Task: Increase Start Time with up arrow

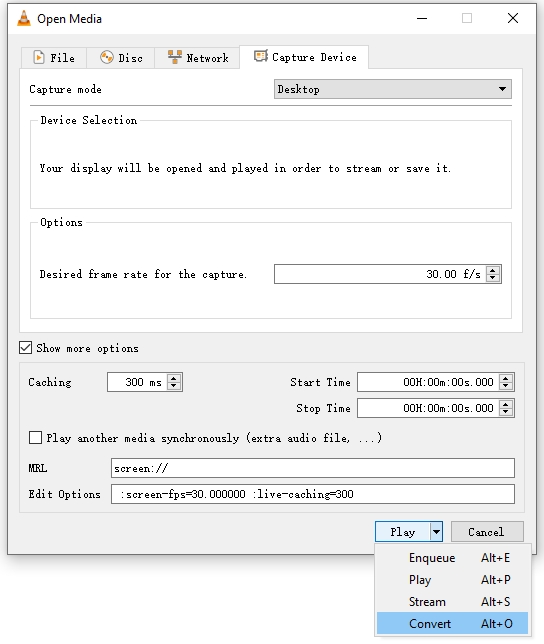Action: [506, 378]
